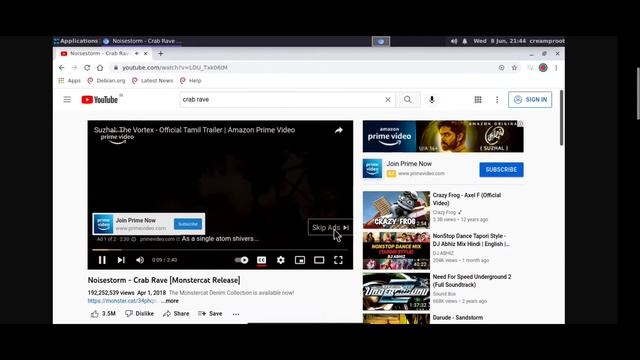This screenshot has width=640, height=360.
Task: Click the system volume icon in panel
Action: [453, 41]
